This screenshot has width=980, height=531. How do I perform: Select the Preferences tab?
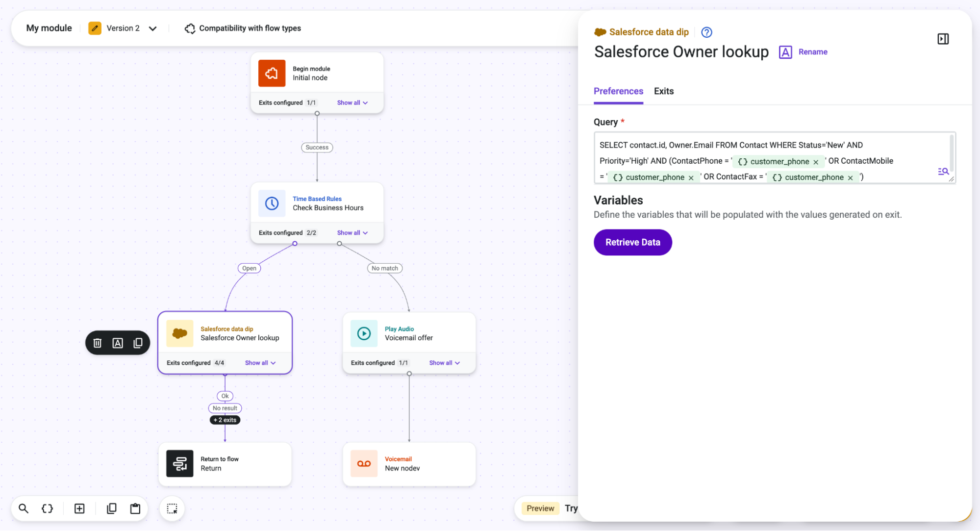click(x=618, y=91)
